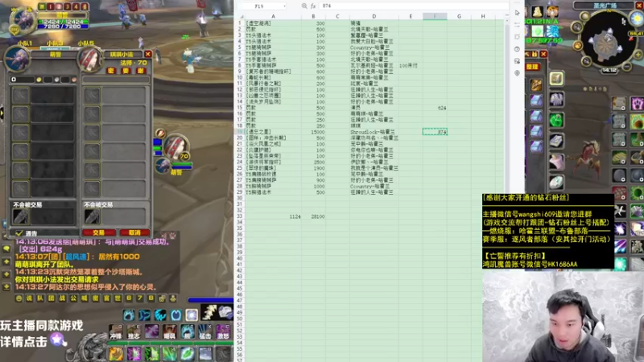Select the 喊 yell chat channel
The height and width of the screenshot is (362, 644).
pos(85,298)
